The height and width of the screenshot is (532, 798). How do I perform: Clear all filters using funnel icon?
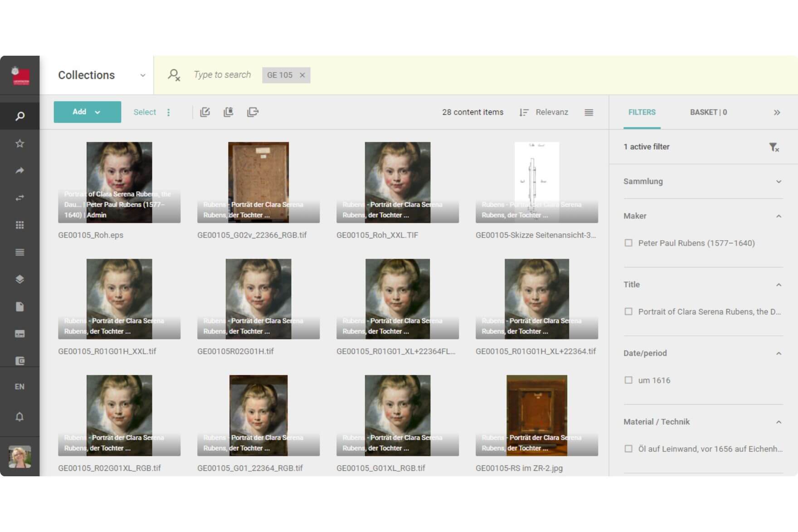pyautogui.click(x=774, y=147)
